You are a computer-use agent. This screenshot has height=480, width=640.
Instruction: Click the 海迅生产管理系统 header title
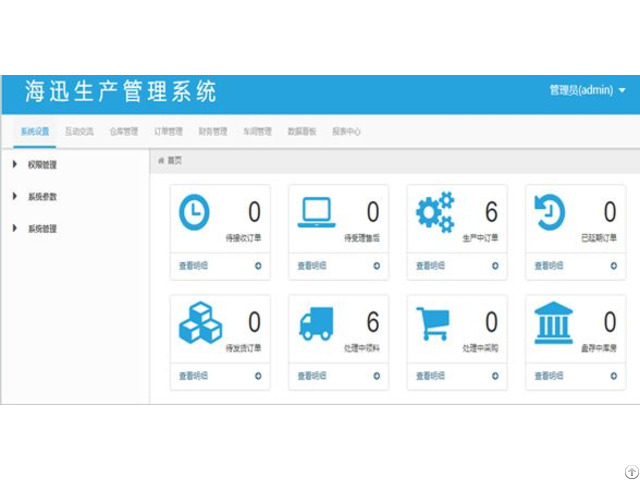click(121, 92)
